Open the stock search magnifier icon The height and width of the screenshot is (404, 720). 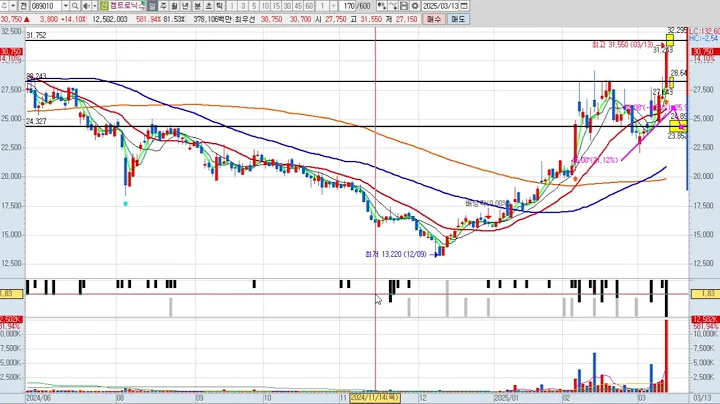point(75,6)
